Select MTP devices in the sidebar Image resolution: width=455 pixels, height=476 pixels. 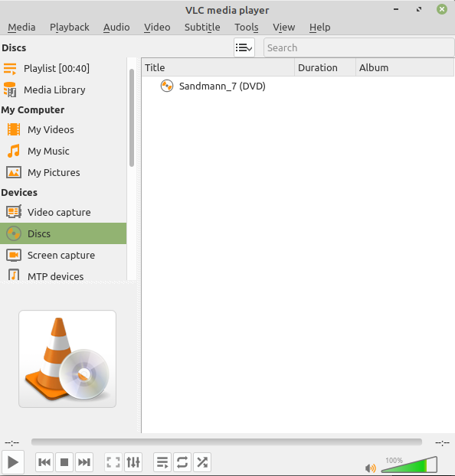point(64,275)
